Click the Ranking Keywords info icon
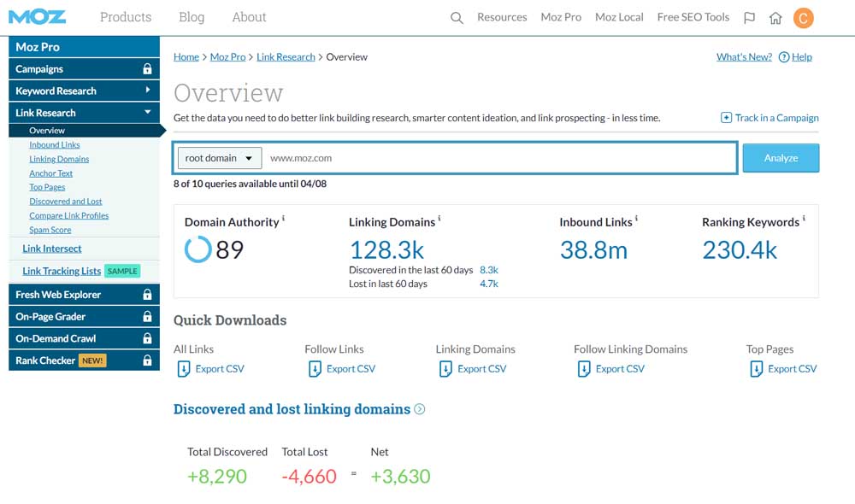 point(804,219)
